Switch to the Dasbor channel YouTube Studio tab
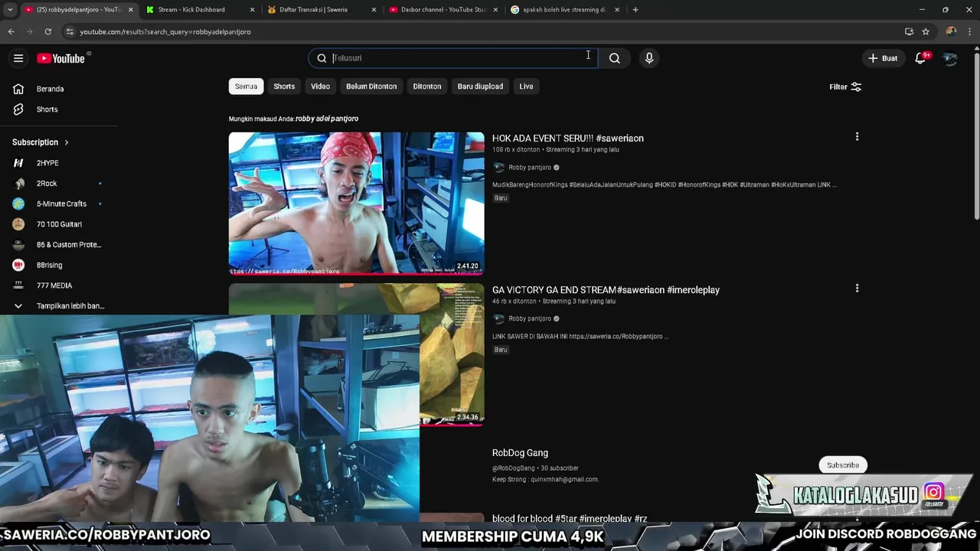Screen dimensions: 980x551 [442, 10]
